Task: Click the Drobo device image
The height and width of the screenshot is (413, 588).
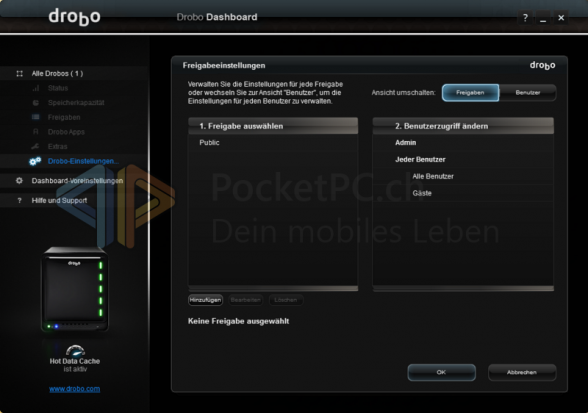Action: tap(75, 289)
